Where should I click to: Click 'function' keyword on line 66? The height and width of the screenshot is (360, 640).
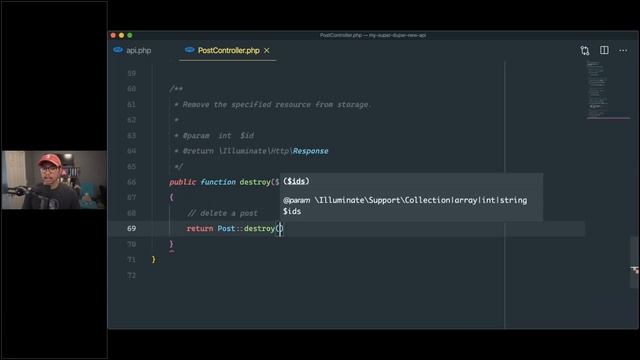[x=218, y=182]
